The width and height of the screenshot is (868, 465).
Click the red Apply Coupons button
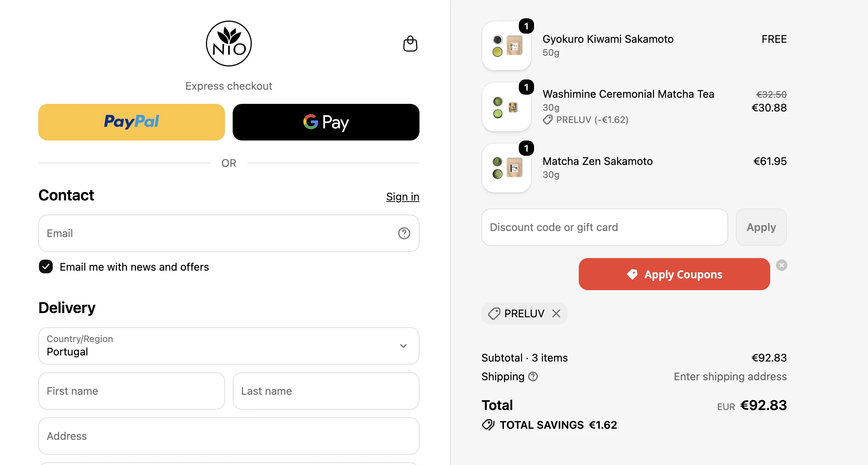[x=674, y=274]
